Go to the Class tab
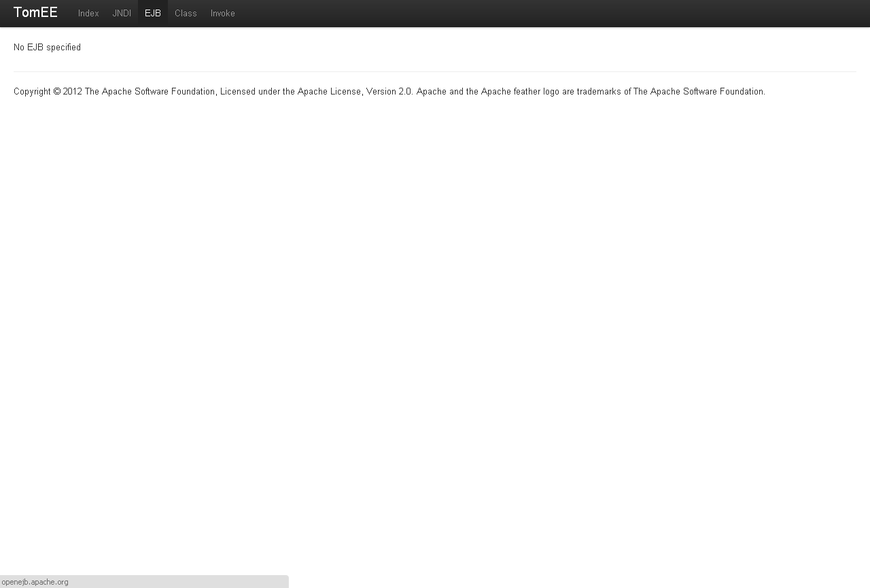The image size is (870, 588). (186, 14)
